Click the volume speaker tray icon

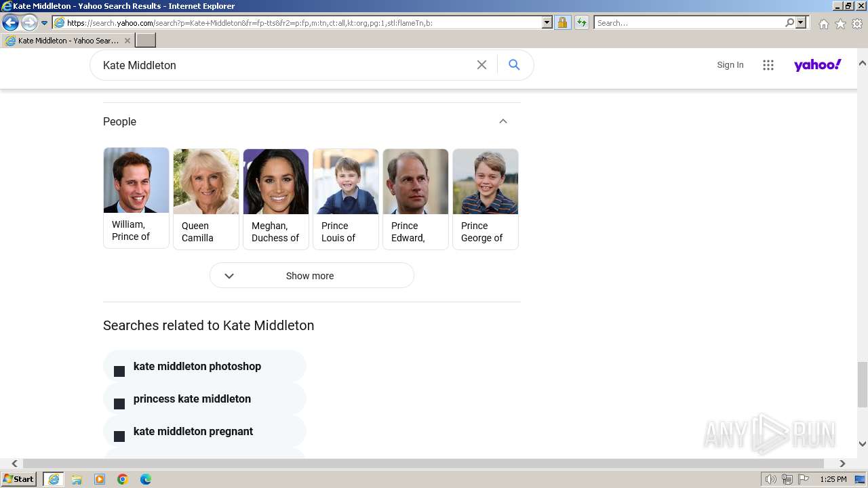[771, 479]
